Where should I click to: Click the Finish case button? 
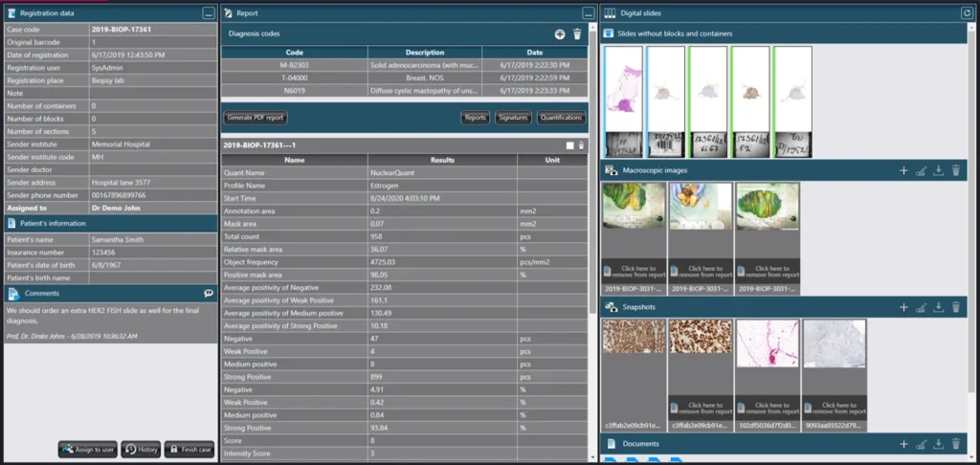coord(189,450)
